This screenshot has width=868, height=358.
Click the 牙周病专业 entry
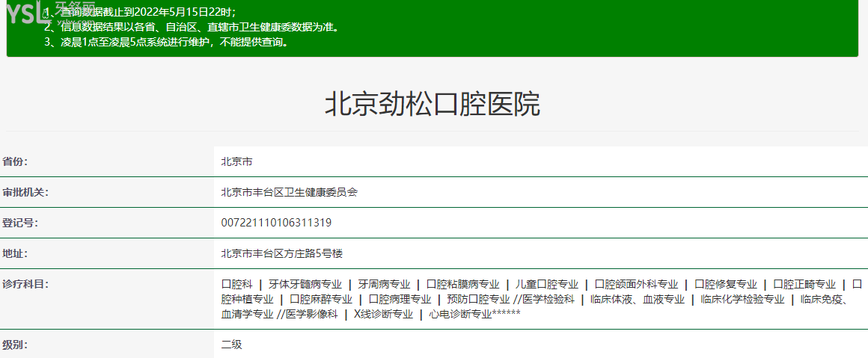click(384, 285)
